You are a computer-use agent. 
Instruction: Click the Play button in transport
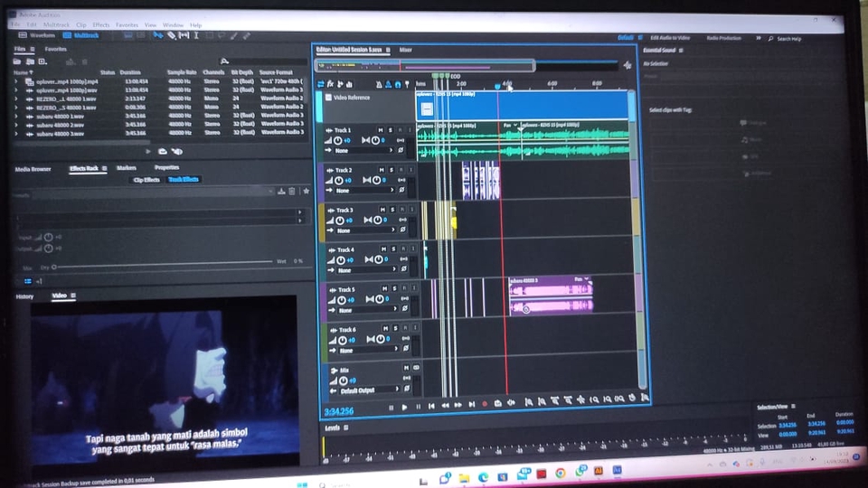(x=405, y=408)
